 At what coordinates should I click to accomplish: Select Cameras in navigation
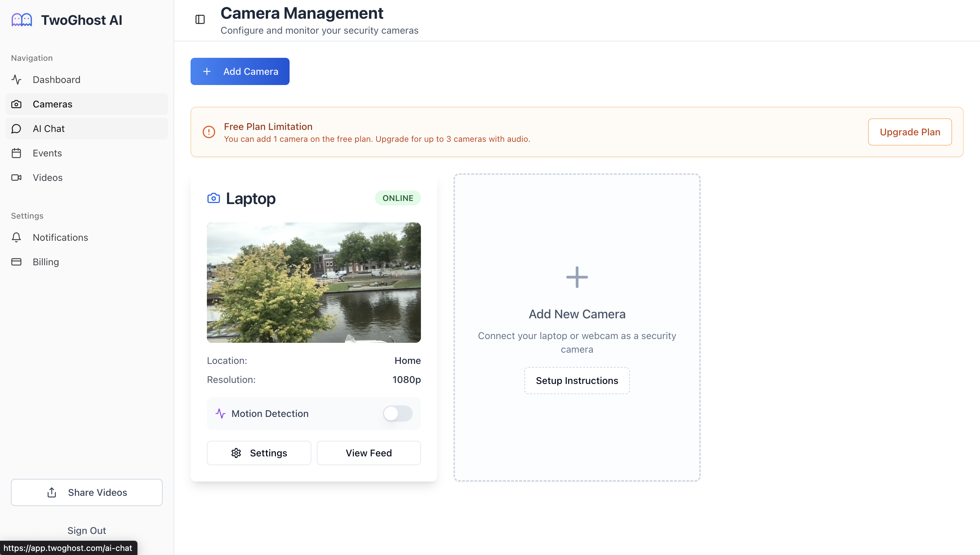pyautogui.click(x=87, y=104)
